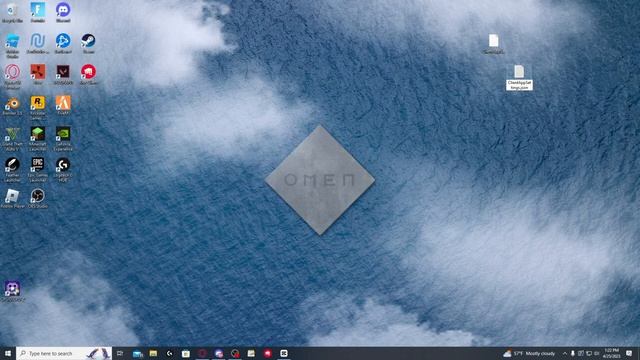Image resolution: width=640 pixels, height=360 pixels.
Task: Launch the Grand Theft Auto V desktop shortcut
Action: pos(12,139)
